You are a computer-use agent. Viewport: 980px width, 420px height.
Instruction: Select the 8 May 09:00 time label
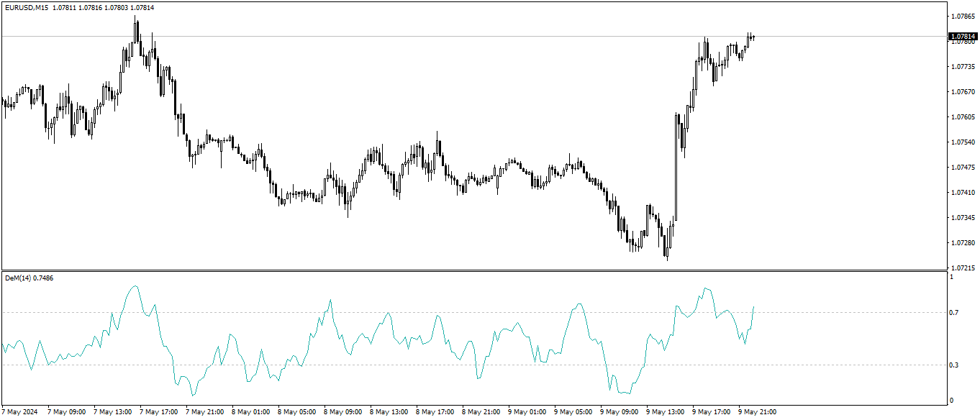[x=342, y=412]
